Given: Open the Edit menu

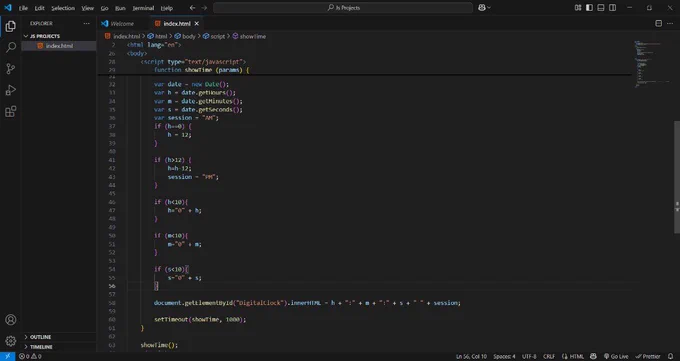Looking at the screenshot, I should point(39,8).
